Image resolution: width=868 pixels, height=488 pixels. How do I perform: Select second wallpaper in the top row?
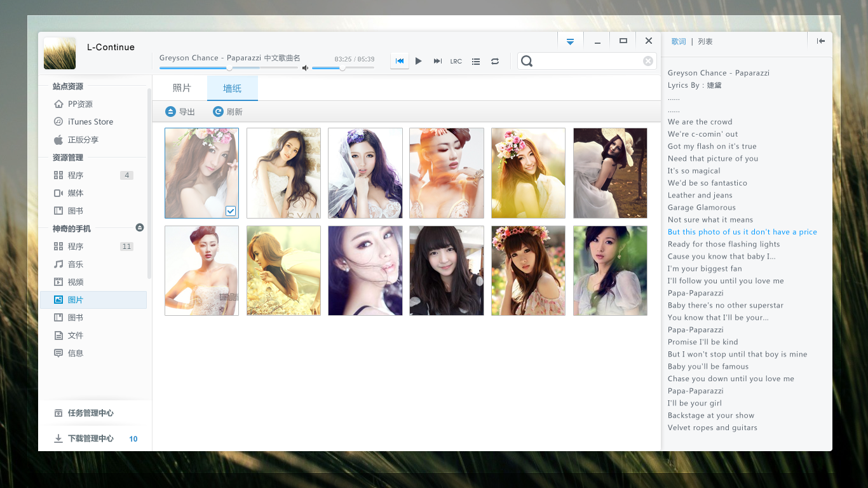point(283,173)
